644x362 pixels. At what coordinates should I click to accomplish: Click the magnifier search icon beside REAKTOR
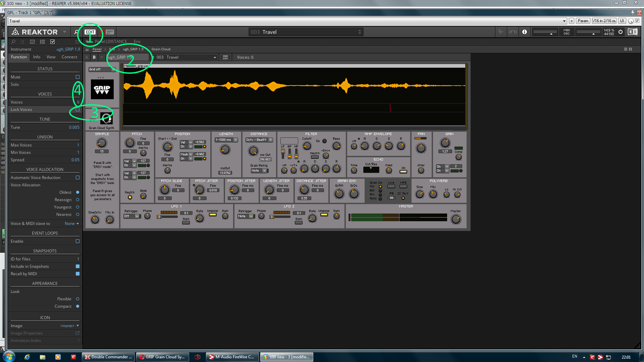(76, 32)
